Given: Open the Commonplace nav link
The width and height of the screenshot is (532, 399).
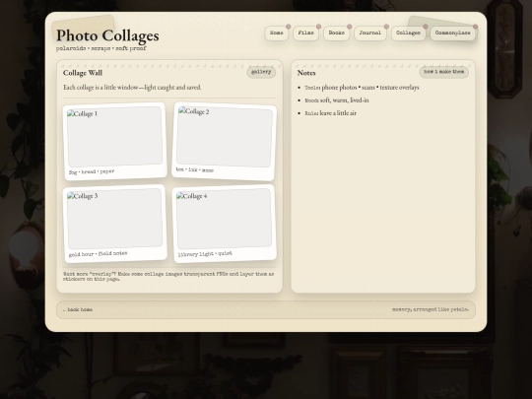Looking at the screenshot, I should click(x=453, y=33).
